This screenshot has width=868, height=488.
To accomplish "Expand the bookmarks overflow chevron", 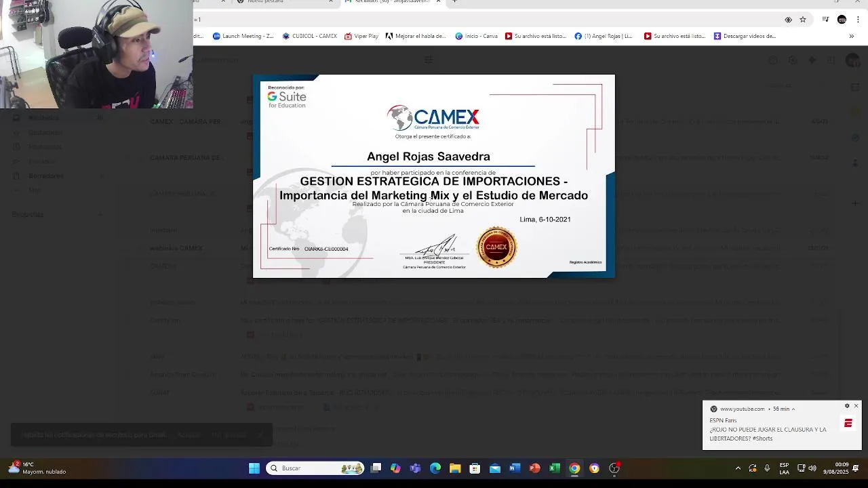I will tap(851, 36).
